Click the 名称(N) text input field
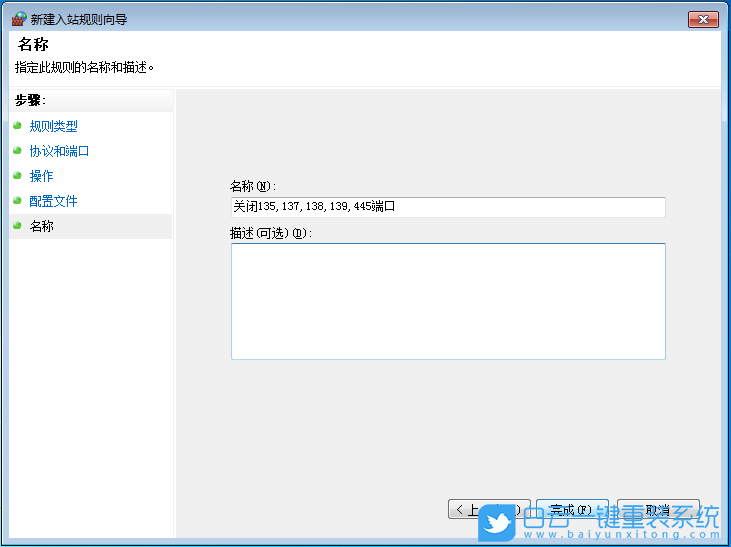The height and width of the screenshot is (547, 731). point(448,207)
